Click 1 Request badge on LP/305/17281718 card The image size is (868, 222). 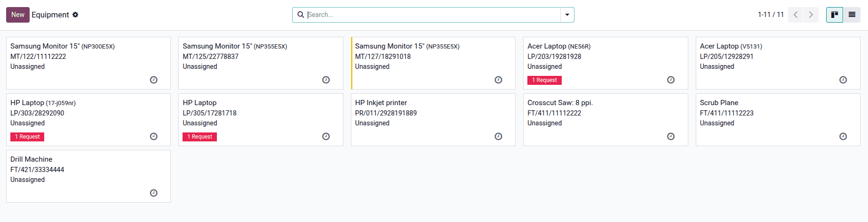tap(199, 137)
